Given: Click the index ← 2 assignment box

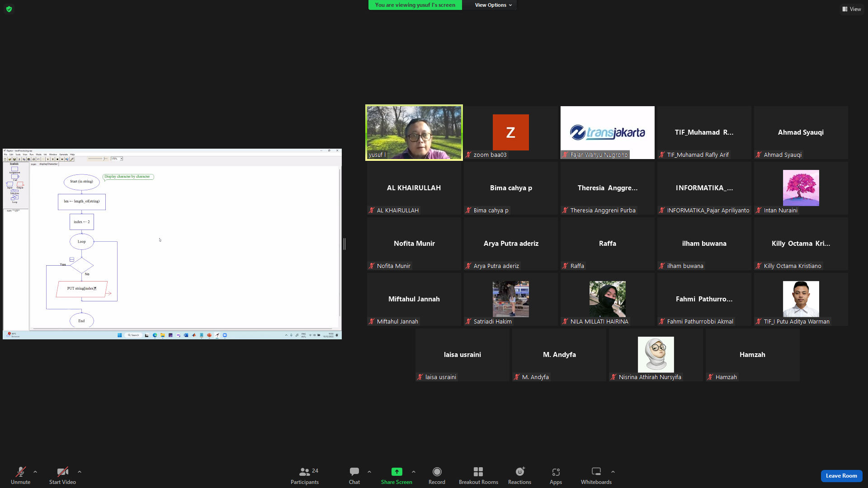Looking at the screenshot, I should (82, 222).
